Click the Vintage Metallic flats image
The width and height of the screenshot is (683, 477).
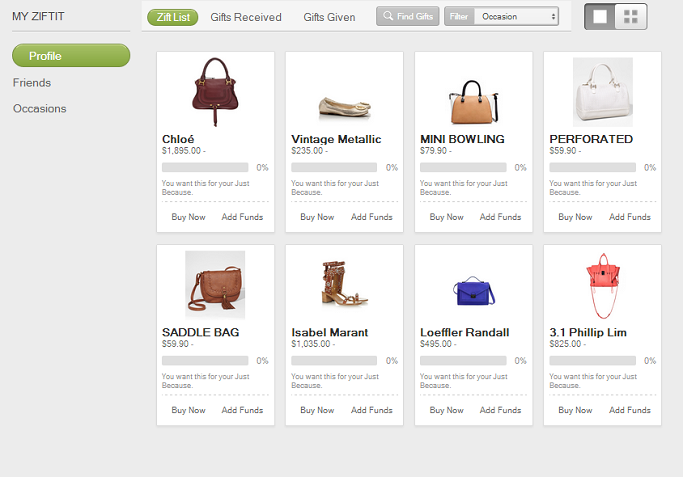coord(345,108)
